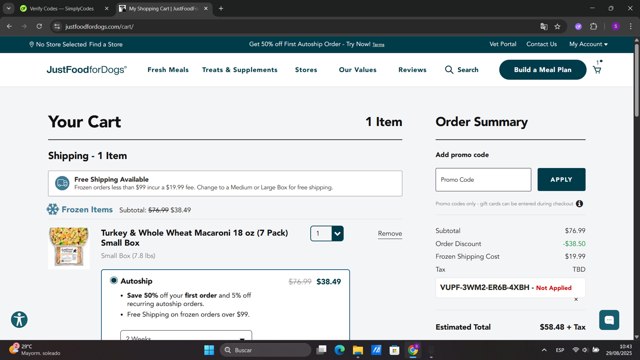The width and height of the screenshot is (640, 360).
Task: Show hidden system tray icons
Action: (544, 350)
